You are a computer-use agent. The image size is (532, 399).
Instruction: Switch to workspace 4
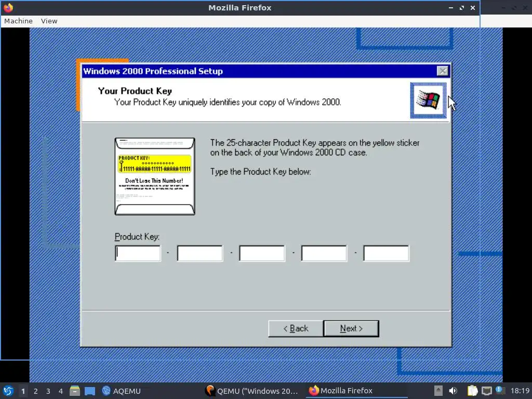coord(61,391)
